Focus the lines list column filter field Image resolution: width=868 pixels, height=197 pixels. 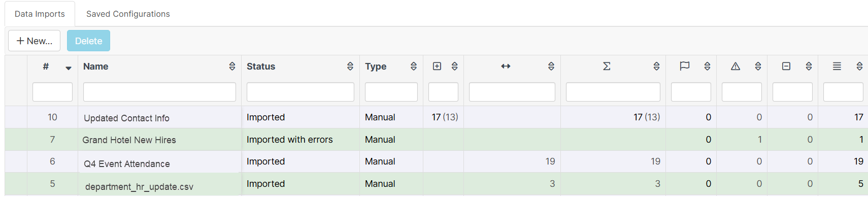[x=843, y=92]
